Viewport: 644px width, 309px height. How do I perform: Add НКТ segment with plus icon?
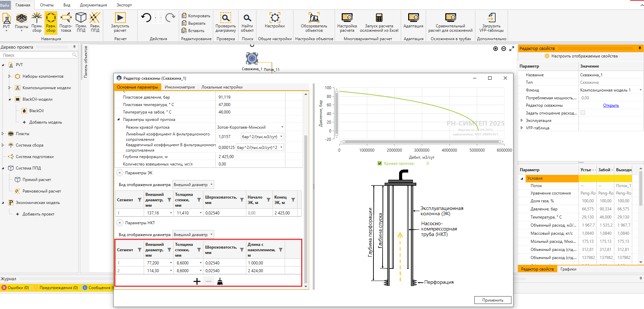(197, 281)
